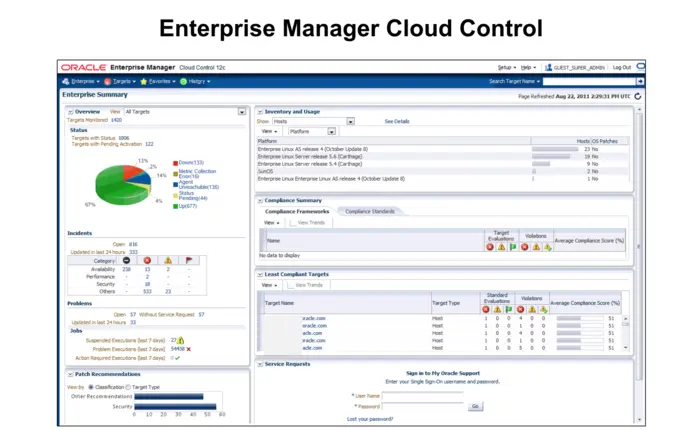The image size is (700, 430).
Task: Click the chat bubble icon beside Log Out
Action: click(641, 67)
